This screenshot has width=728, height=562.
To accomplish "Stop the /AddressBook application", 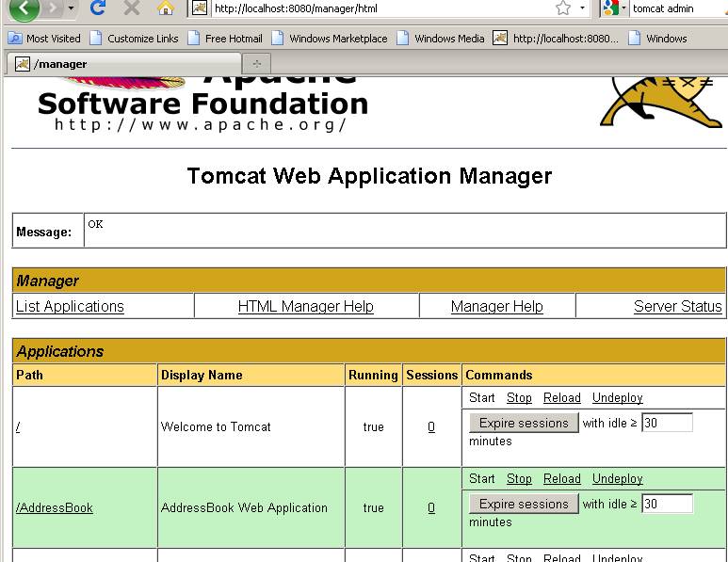I will (519, 478).
